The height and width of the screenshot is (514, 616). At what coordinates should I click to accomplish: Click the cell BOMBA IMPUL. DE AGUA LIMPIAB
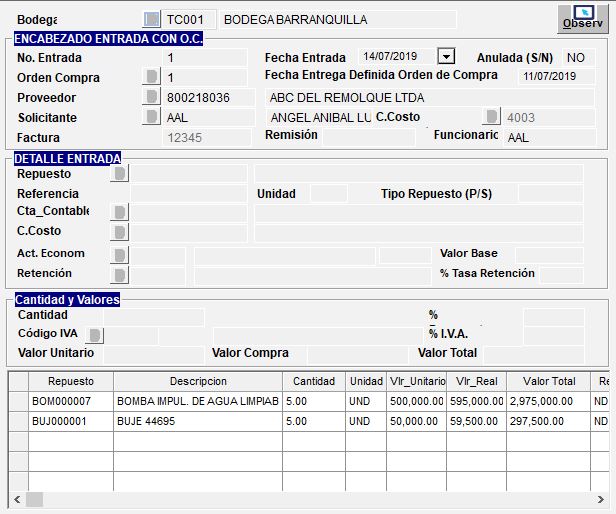(198, 401)
